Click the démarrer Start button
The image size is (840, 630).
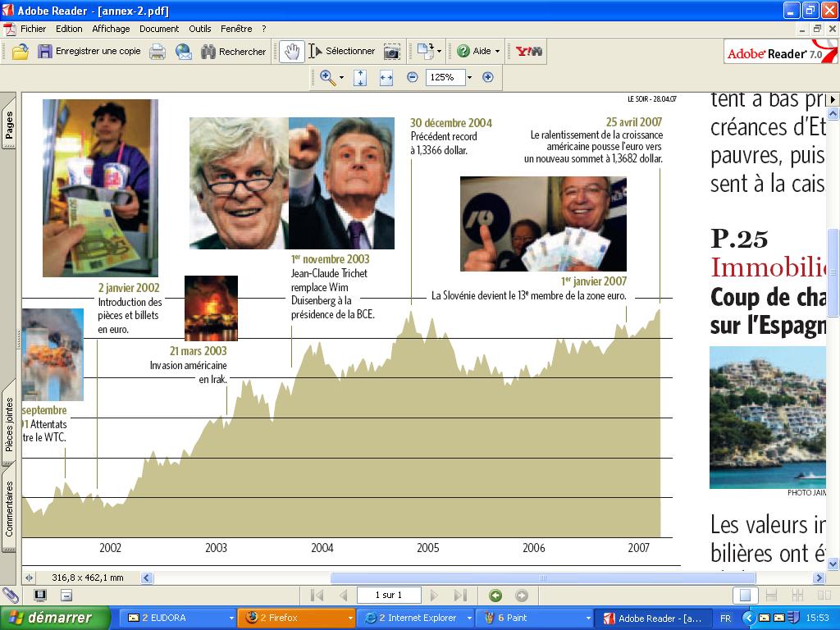coord(55,618)
